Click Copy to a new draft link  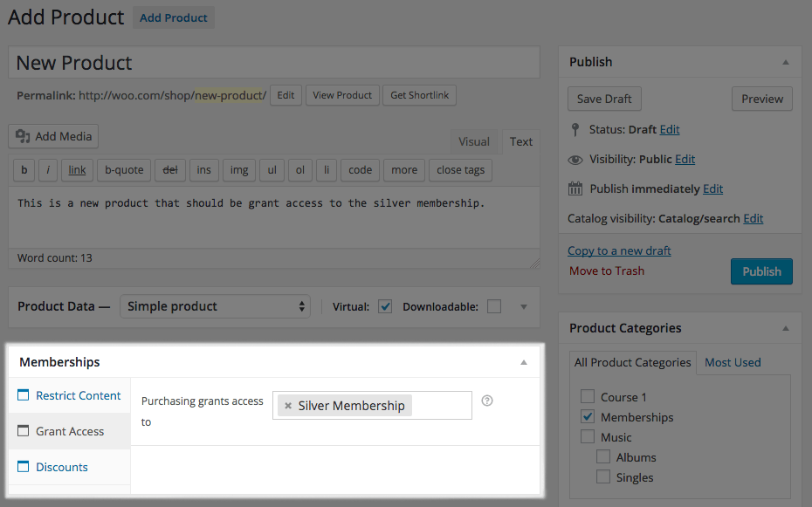[619, 250]
